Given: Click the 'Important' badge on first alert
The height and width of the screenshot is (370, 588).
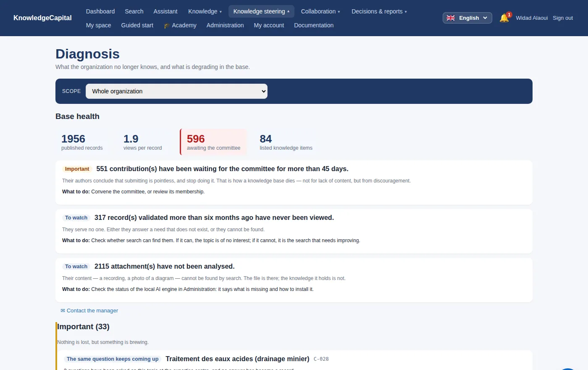Looking at the screenshot, I should [x=77, y=169].
